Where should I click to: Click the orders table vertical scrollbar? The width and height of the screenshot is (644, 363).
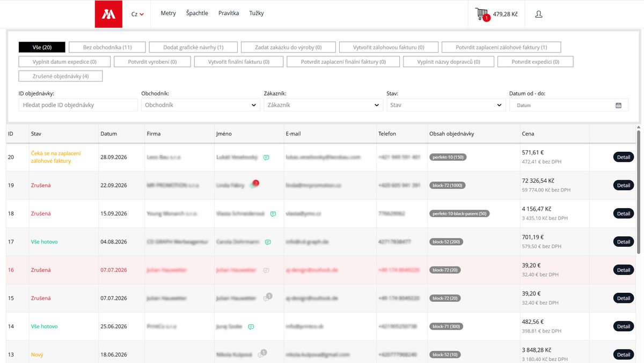coord(639,191)
